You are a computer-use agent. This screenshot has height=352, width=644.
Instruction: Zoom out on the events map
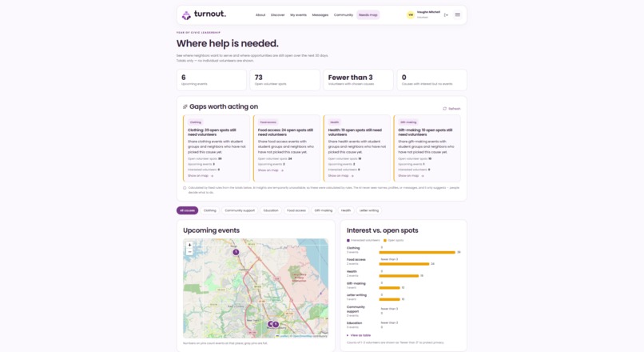pyautogui.click(x=189, y=251)
